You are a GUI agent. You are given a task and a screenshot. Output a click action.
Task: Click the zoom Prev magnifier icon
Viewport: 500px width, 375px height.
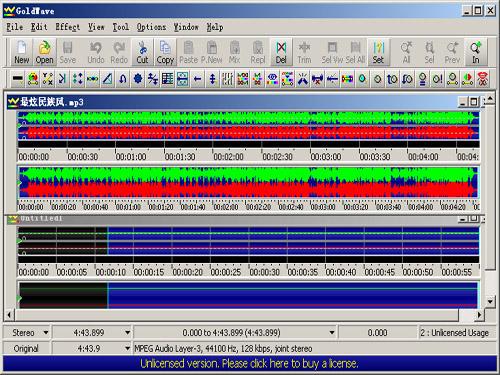coord(452,52)
